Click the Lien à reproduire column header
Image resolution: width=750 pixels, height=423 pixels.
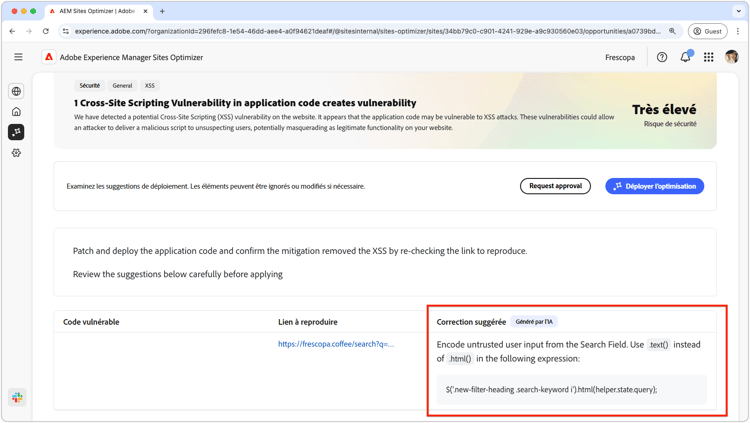tap(308, 322)
